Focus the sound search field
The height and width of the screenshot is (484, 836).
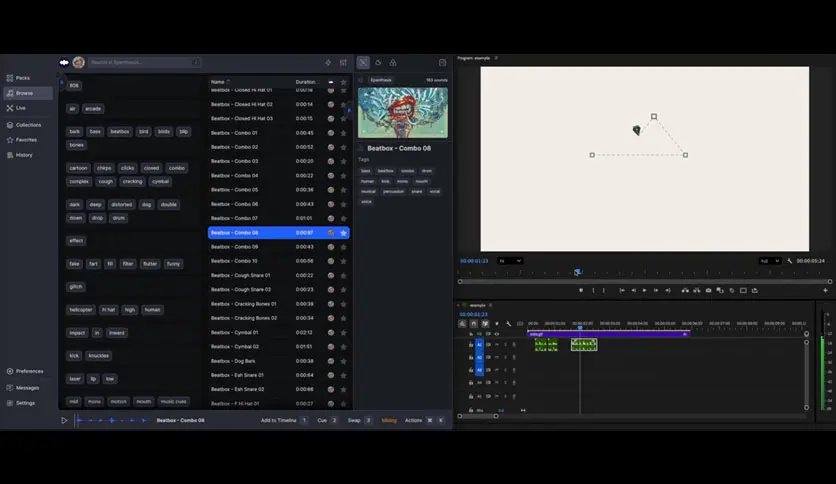point(144,62)
